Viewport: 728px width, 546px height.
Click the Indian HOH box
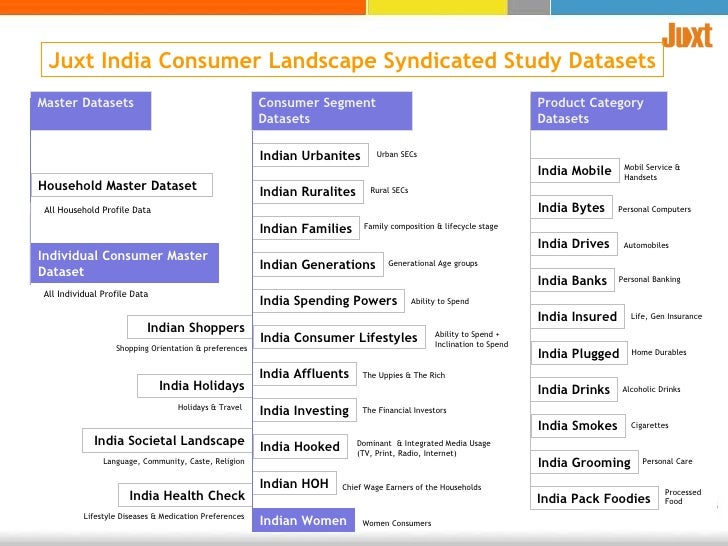coord(295,483)
